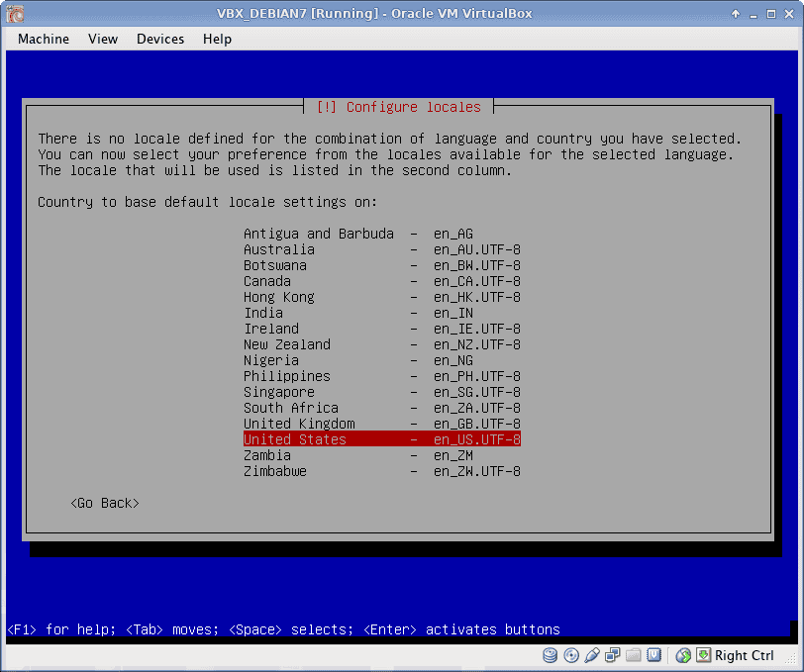Select Philippines en_PH.UTF-8 locale
804x672 pixels.
382,376
